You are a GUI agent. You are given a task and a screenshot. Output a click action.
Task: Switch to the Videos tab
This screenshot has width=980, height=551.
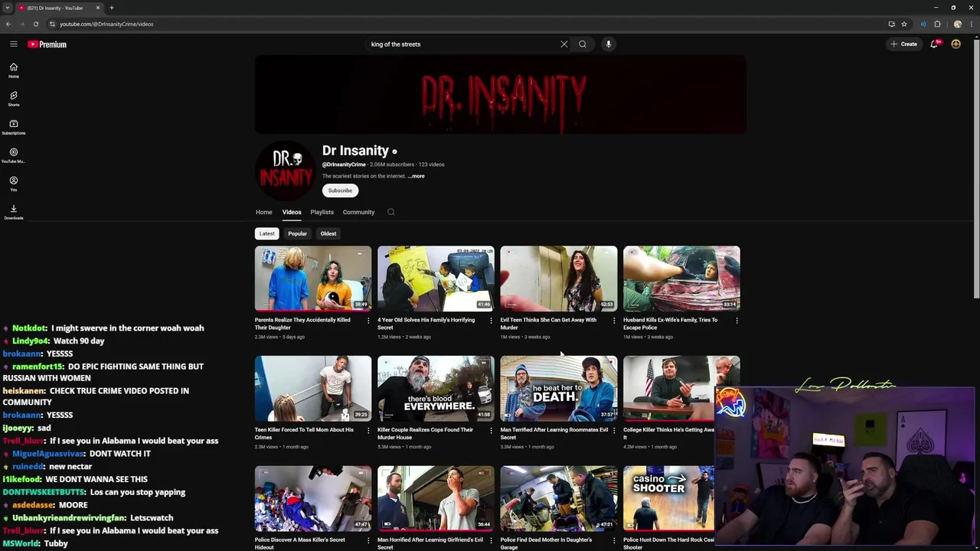pos(292,212)
